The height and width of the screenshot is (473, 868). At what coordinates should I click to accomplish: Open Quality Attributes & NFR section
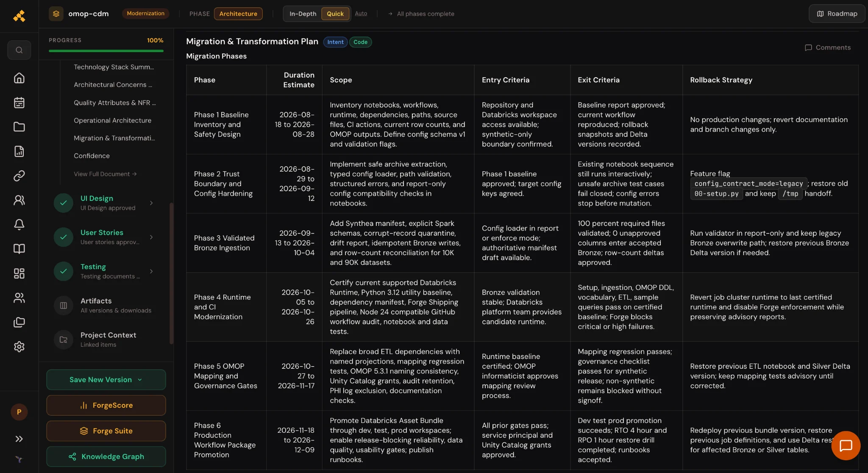point(114,103)
